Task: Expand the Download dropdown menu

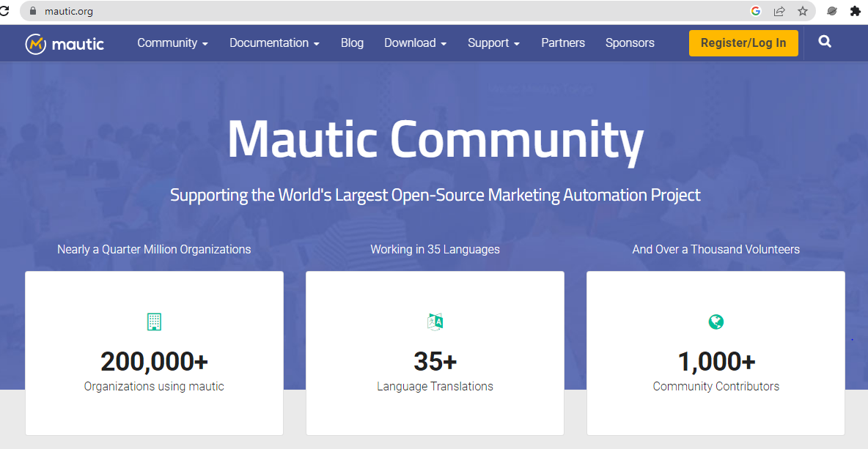Action: [x=416, y=43]
